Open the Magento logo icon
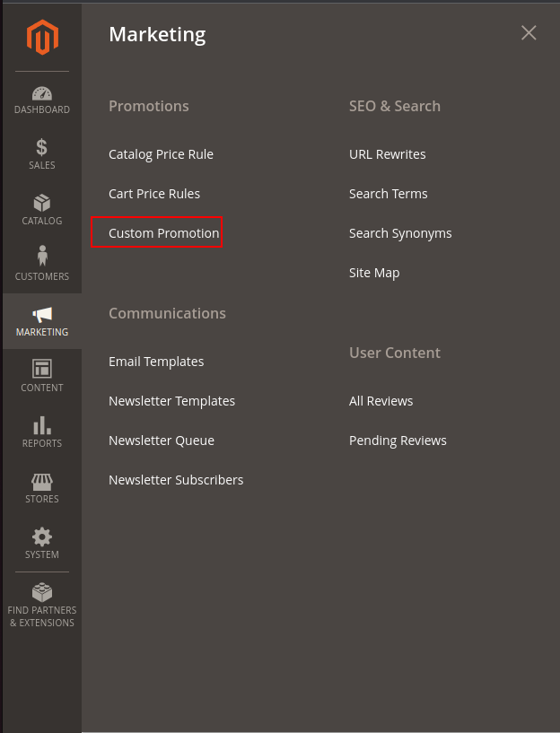Viewport: 560px width, 733px height. pyautogui.click(x=41, y=37)
